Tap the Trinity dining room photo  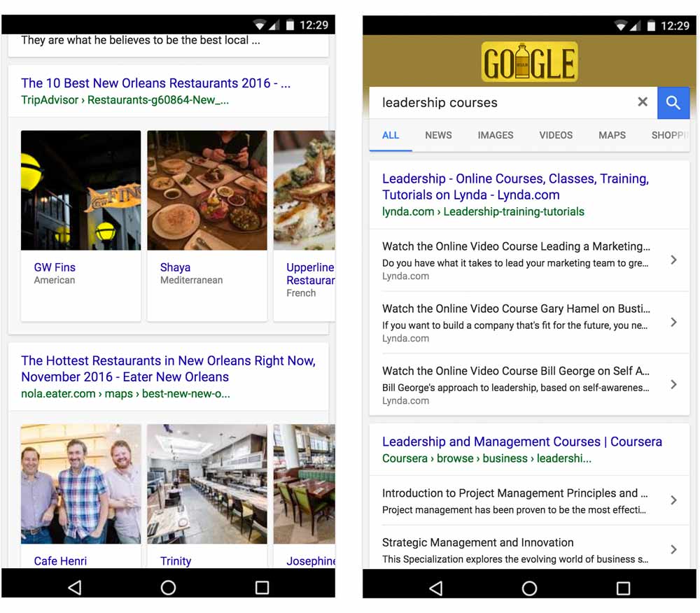pyautogui.click(x=207, y=484)
